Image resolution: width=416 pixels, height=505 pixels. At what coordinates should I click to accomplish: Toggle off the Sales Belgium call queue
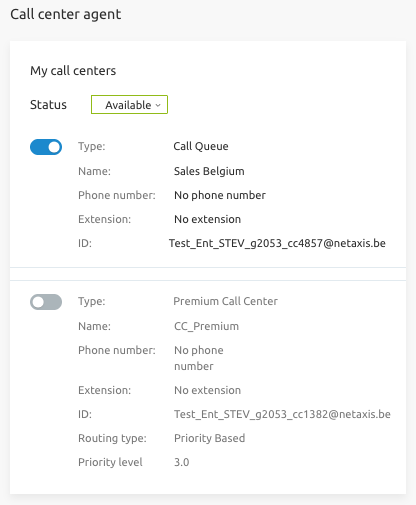pos(46,147)
